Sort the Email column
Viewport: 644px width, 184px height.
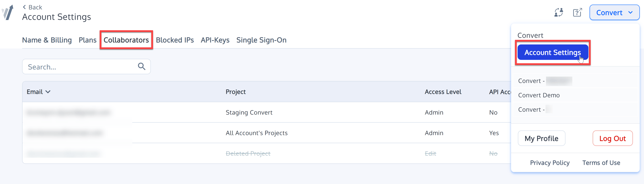point(38,92)
